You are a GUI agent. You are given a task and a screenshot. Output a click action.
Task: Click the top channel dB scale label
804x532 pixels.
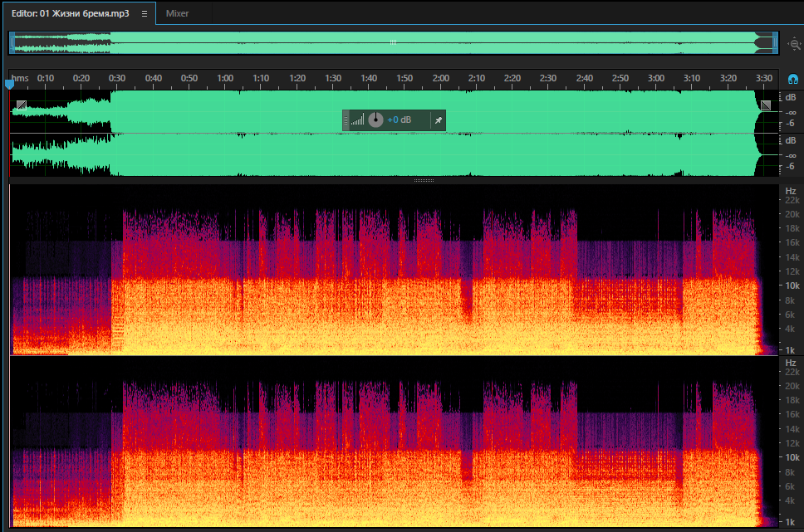click(791, 97)
